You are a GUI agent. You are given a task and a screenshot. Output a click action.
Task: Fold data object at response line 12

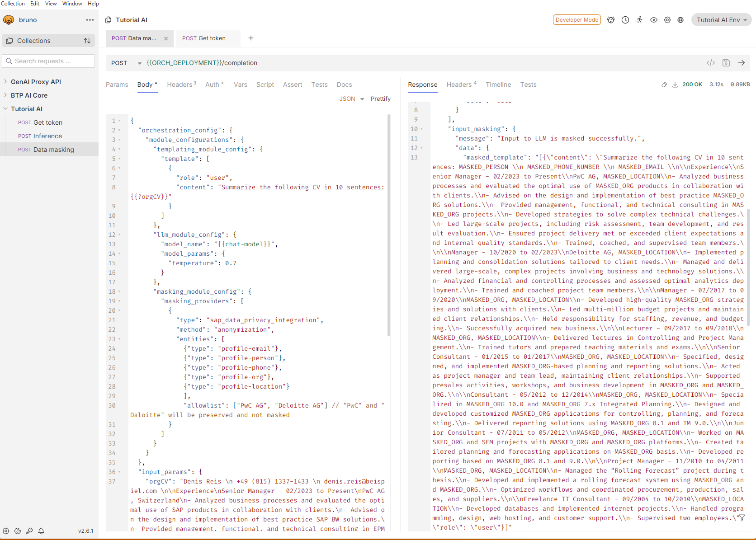[421, 148]
